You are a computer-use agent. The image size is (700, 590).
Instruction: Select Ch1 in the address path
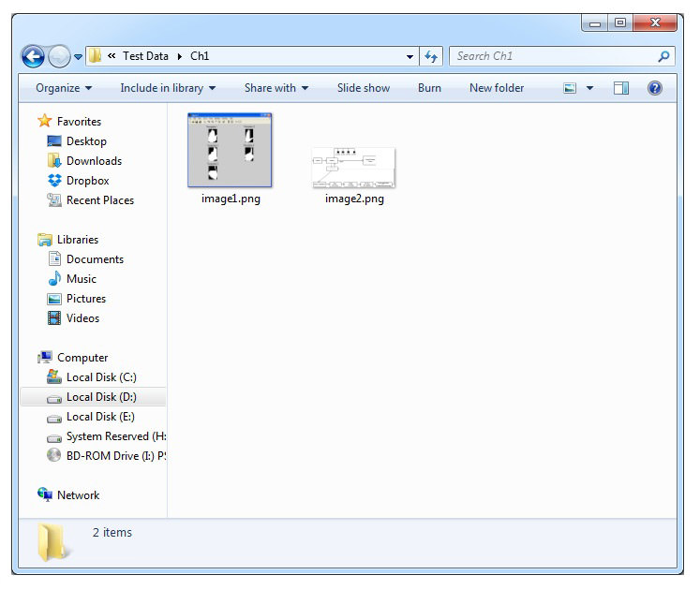click(x=200, y=56)
